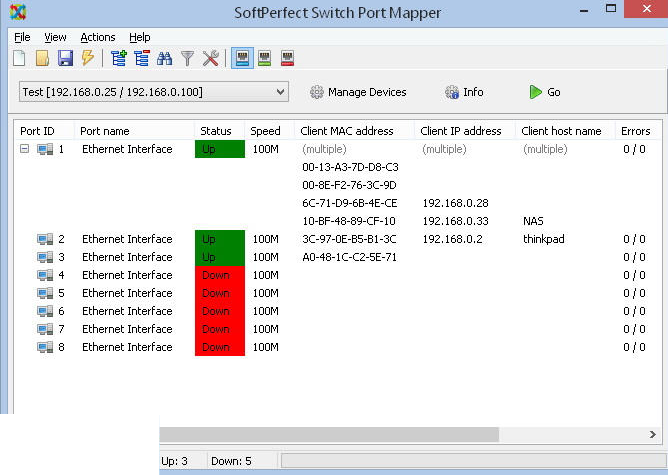Click the Info gear icon

[452, 92]
